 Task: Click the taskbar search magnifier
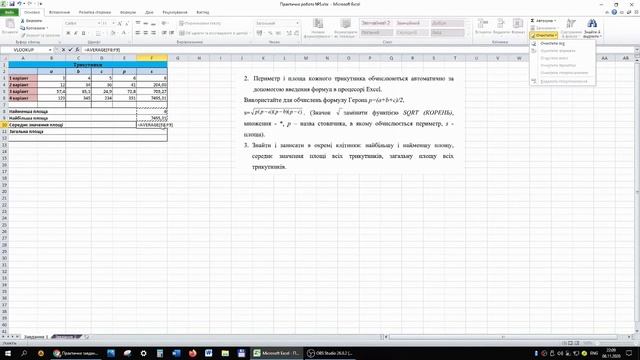[24, 353]
